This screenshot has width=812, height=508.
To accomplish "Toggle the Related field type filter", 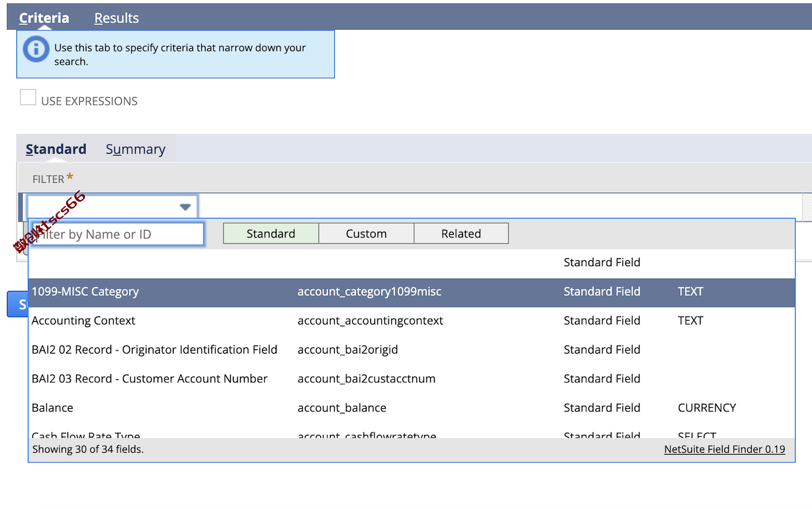I will [461, 233].
